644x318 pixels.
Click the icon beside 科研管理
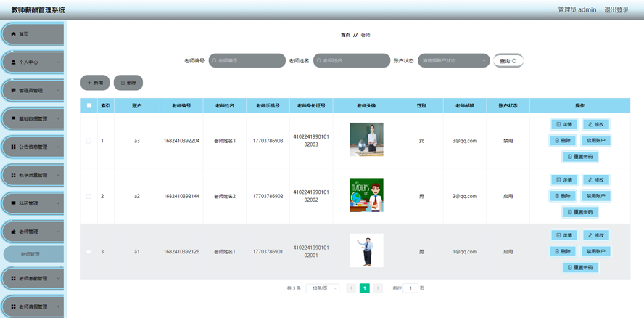(x=13, y=203)
